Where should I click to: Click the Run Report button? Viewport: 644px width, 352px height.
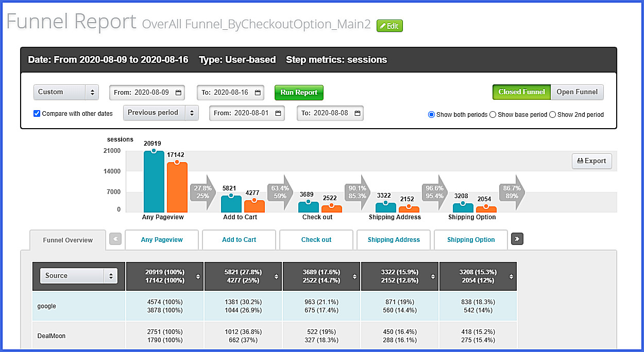[x=299, y=93]
